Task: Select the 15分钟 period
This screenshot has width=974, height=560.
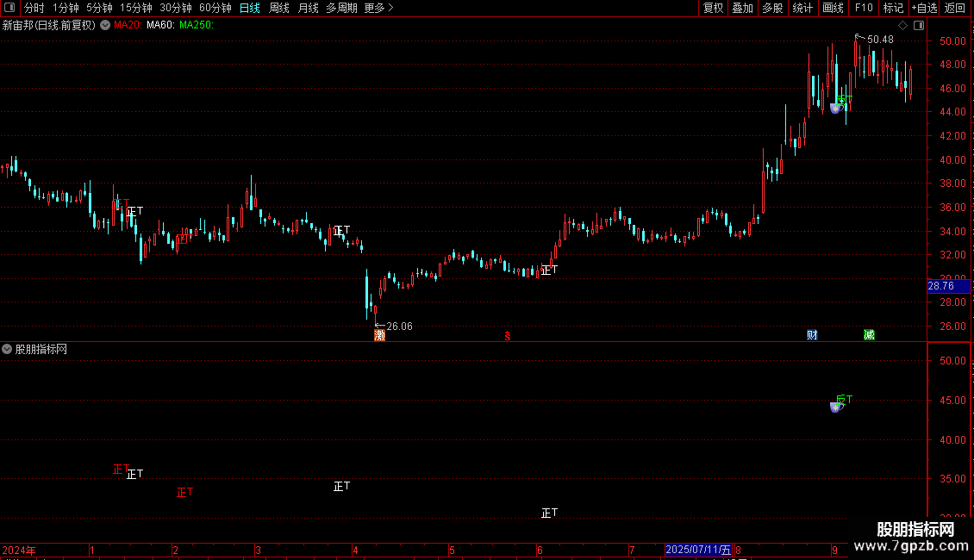Action: [136, 8]
